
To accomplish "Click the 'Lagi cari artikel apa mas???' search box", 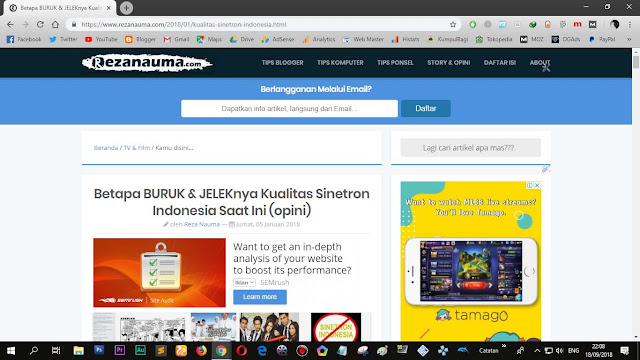I will tap(470, 148).
